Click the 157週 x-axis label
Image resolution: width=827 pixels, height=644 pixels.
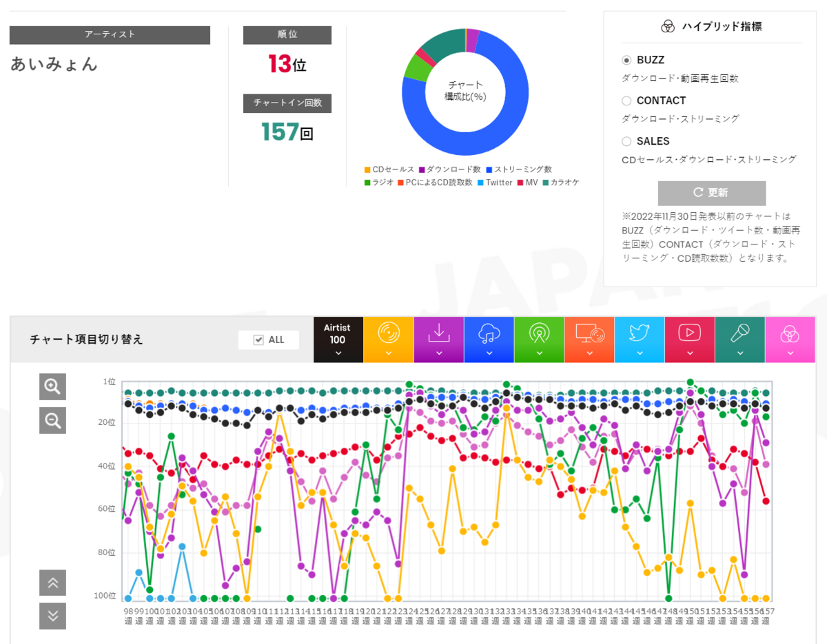[x=766, y=615]
